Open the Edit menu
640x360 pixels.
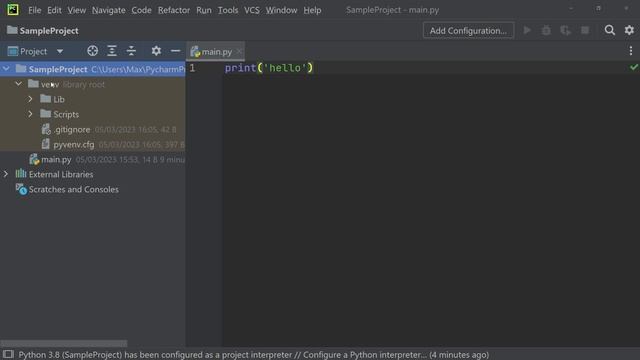pos(54,10)
